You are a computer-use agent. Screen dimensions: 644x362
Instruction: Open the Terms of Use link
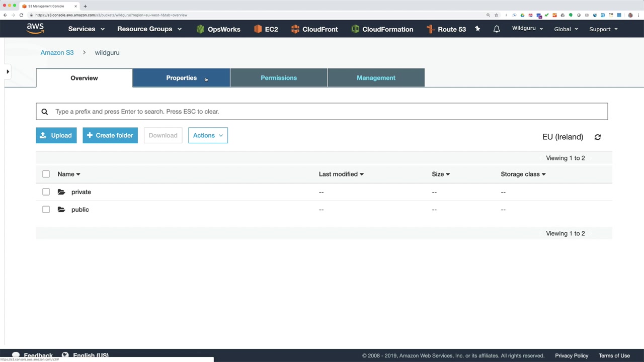click(614, 355)
